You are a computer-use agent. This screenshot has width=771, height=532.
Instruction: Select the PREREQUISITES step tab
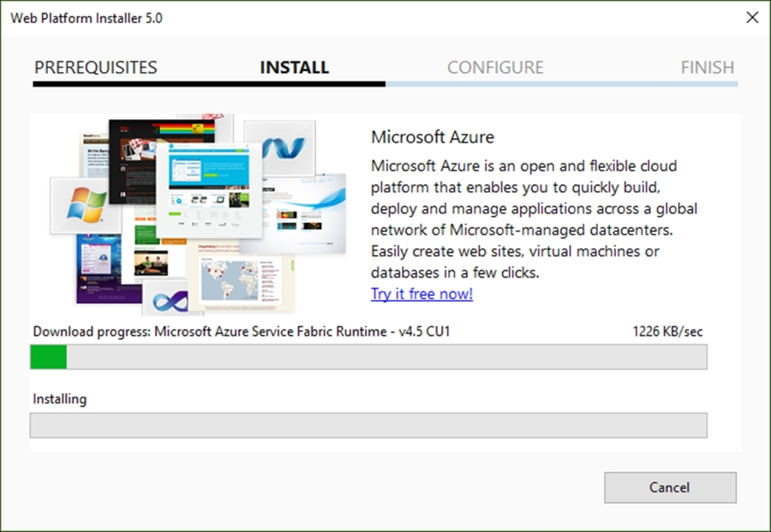(x=95, y=68)
